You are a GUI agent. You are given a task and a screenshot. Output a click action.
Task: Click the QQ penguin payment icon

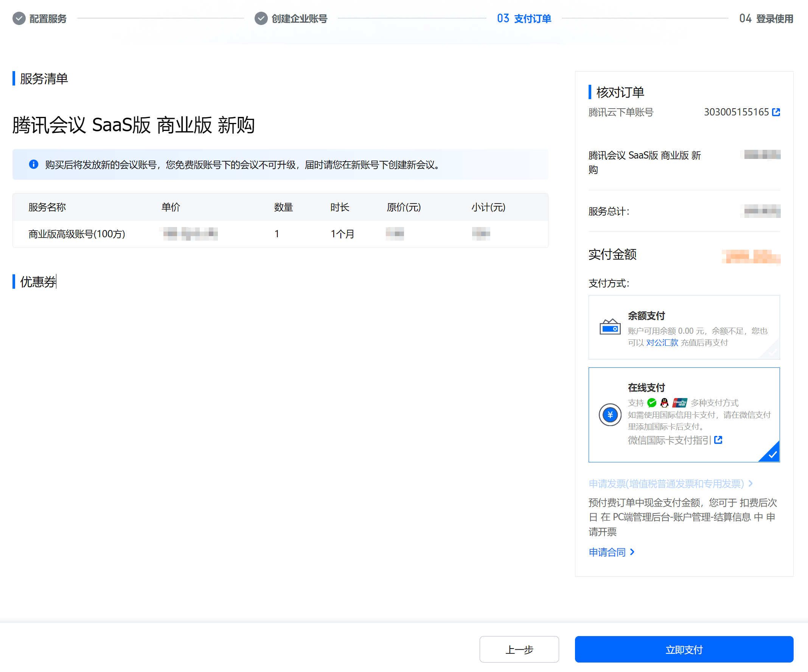pos(665,403)
